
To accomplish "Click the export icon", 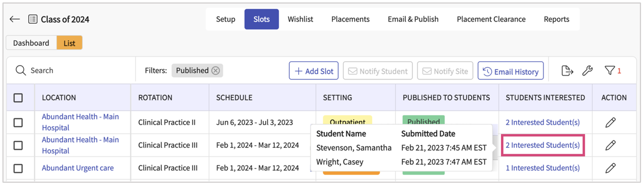I will (x=567, y=71).
